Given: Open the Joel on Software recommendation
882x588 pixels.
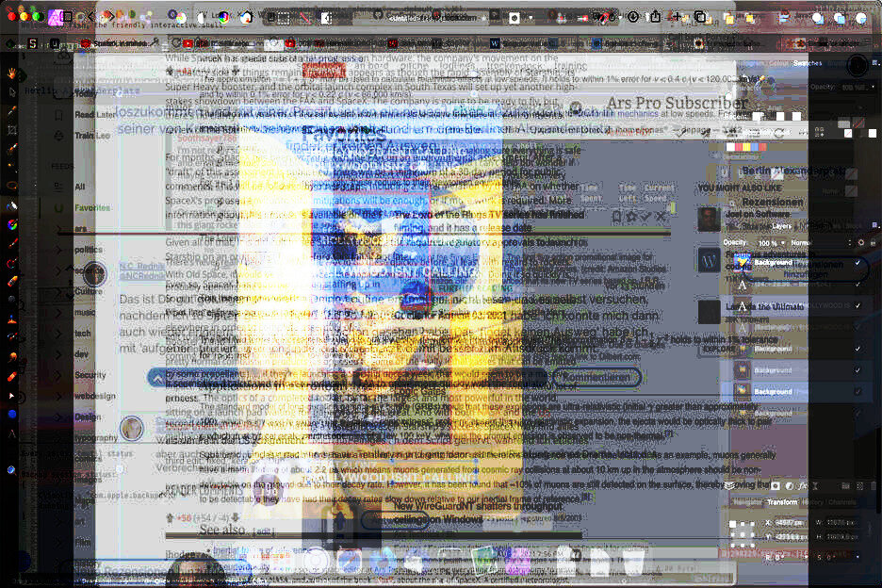Looking at the screenshot, I should coord(757,214).
